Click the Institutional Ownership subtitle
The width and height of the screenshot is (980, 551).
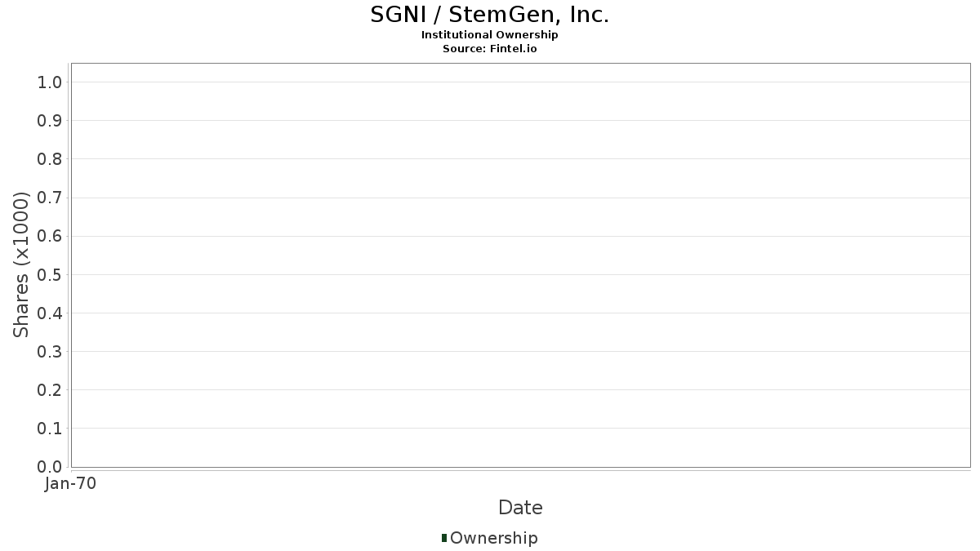[x=490, y=35]
